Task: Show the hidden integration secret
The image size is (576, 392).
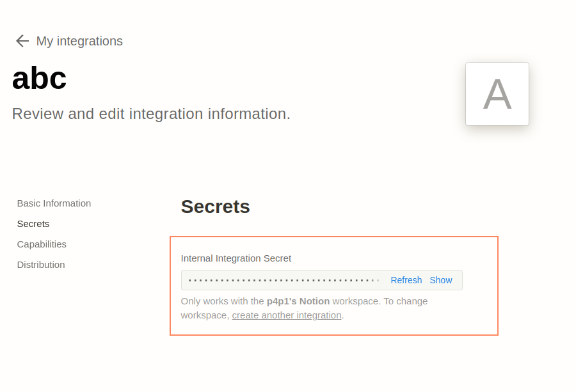Action: [441, 280]
